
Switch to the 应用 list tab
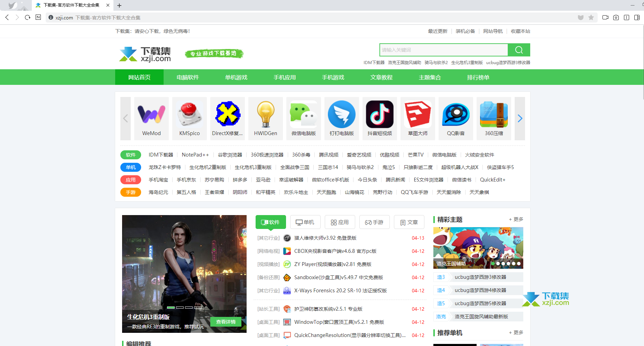pos(340,222)
